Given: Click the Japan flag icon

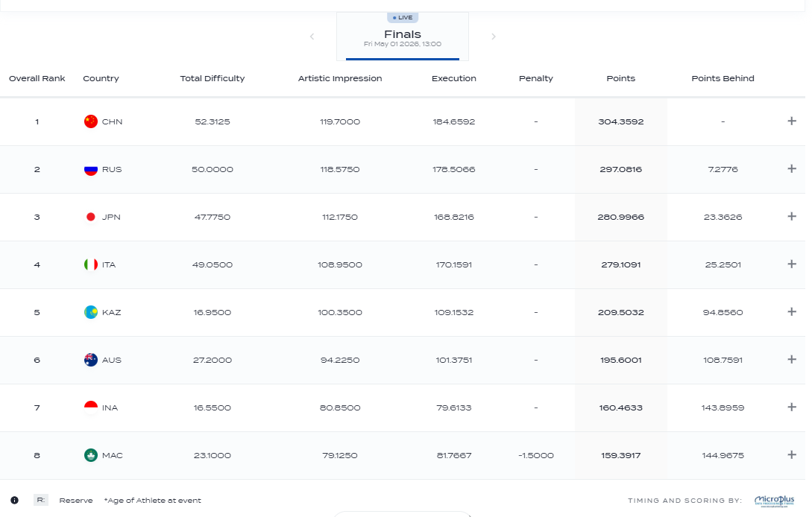Looking at the screenshot, I should pyautogui.click(x=91, y=217).
